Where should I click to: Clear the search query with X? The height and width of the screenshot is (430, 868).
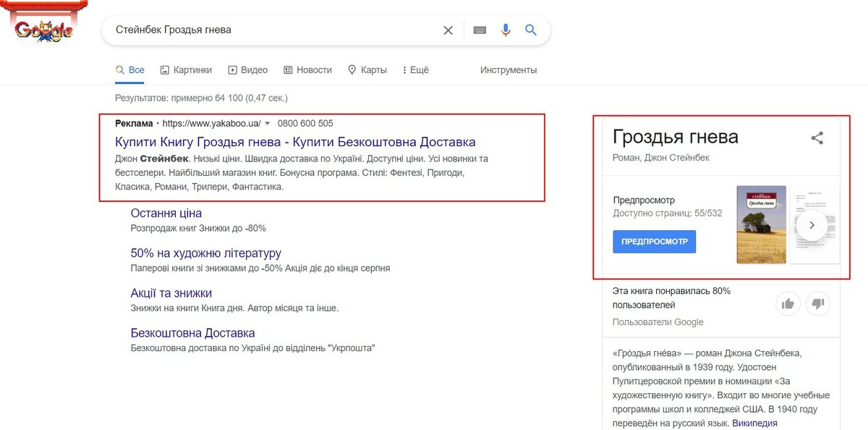(448, 30)
